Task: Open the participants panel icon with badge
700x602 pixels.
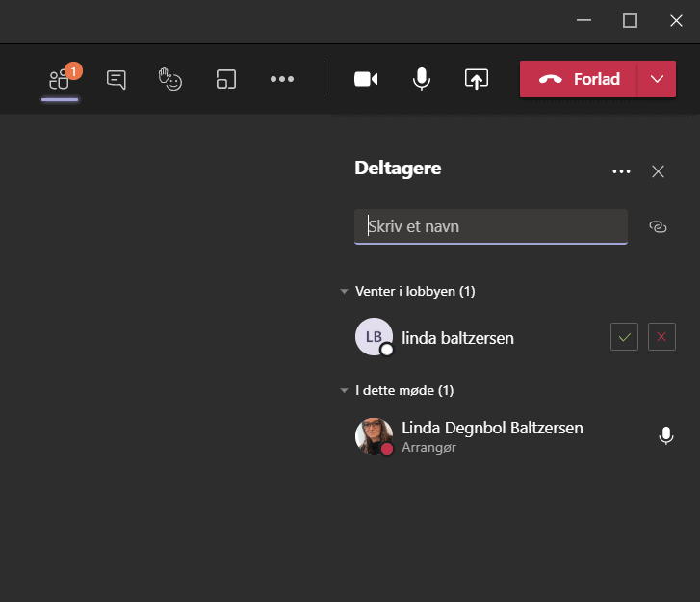Action: 60,80
